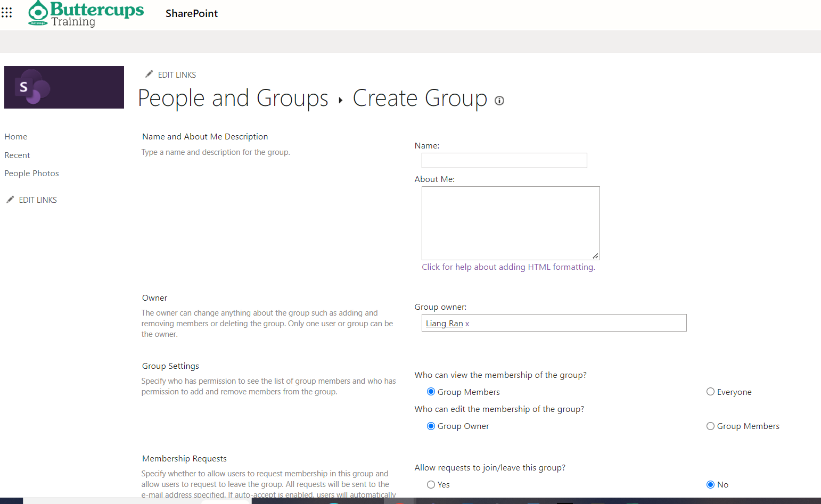Go back to People and Groups
Image resolution: width=821 pixels, height=504 pixels.
tap(233, 98)
